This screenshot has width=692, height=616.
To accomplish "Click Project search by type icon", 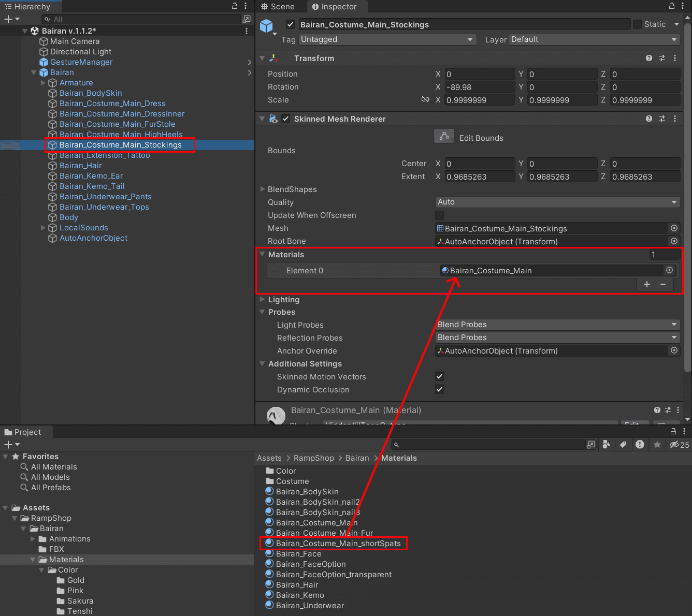I will (606, 445).
